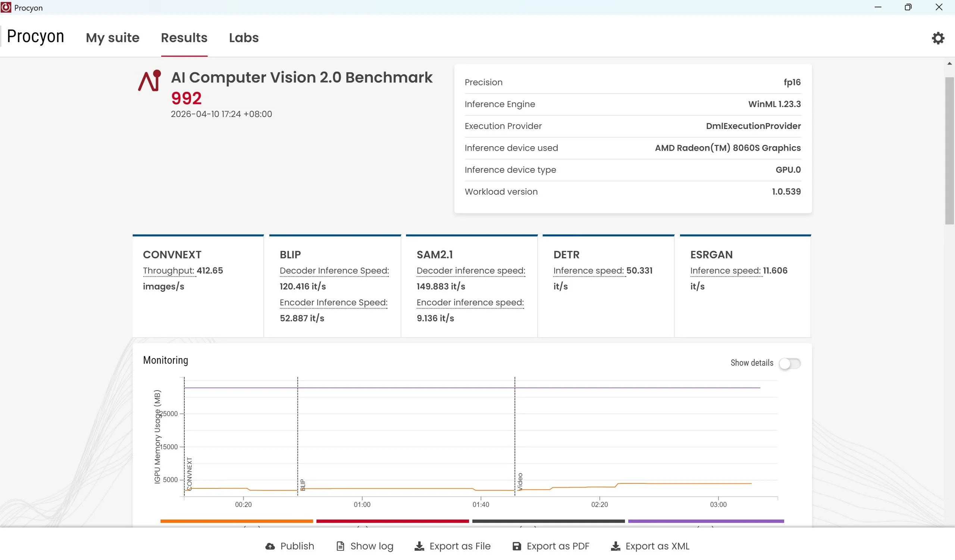955x560 pixels.
Task: Click the vertical scrollbar thumb
Action: tap(949, 151)
